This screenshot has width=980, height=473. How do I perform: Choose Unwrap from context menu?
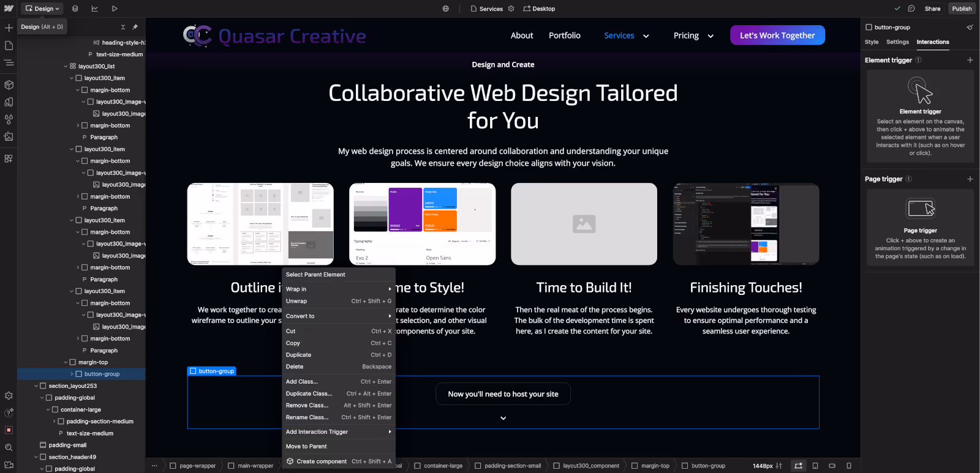[338, 301]
